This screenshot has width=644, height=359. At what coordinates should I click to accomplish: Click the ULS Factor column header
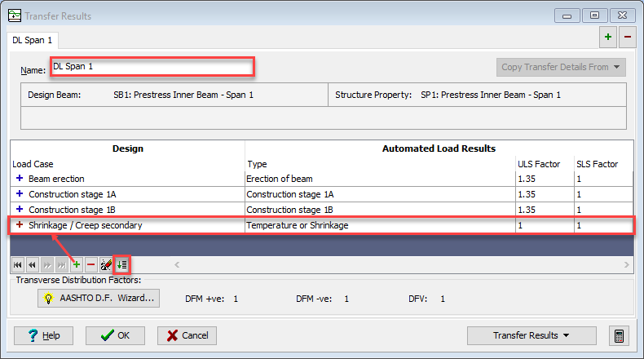point(539,164)
